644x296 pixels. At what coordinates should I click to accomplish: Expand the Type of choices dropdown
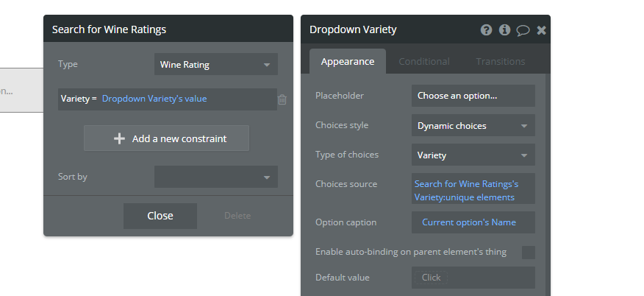(473, 155)
